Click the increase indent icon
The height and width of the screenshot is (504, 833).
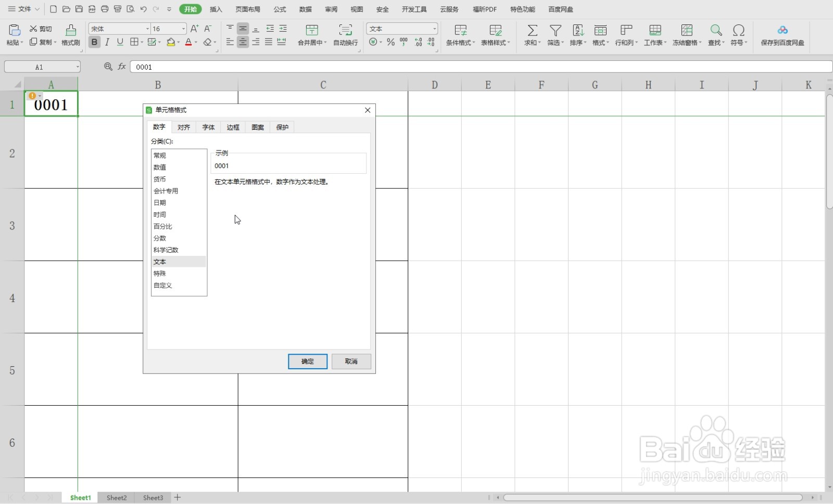coord(283,29)
